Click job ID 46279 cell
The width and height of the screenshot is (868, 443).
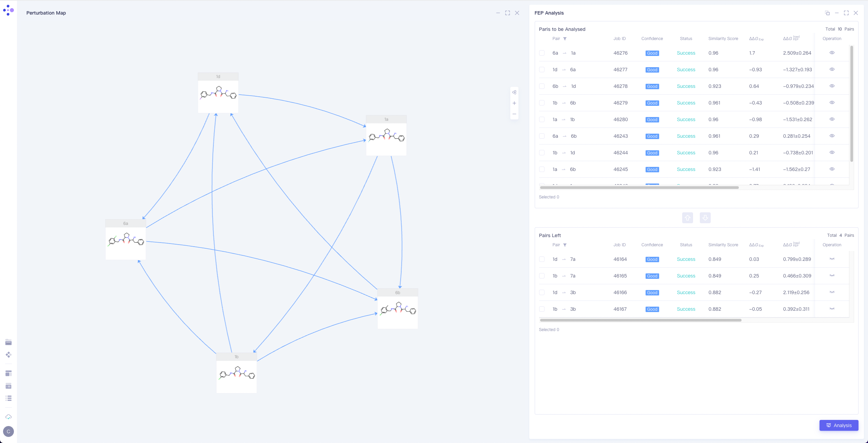pos(620,103)
